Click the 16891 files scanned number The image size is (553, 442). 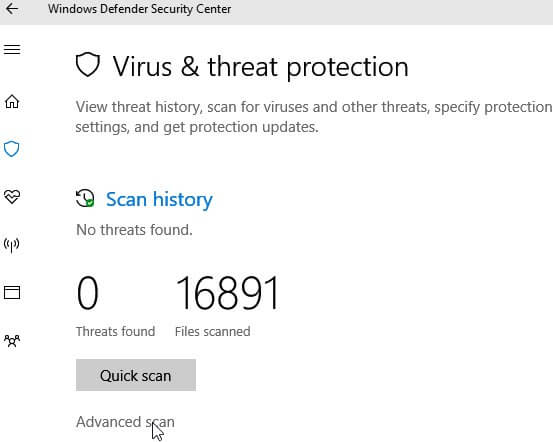pos(227,293)
